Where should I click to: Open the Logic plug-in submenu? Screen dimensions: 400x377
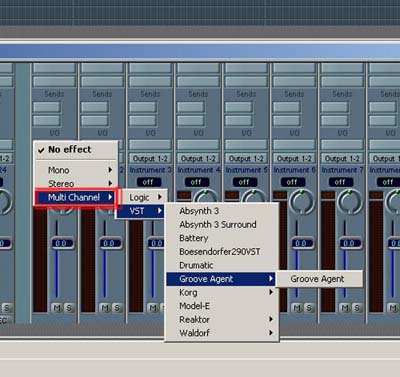point(142,197)
